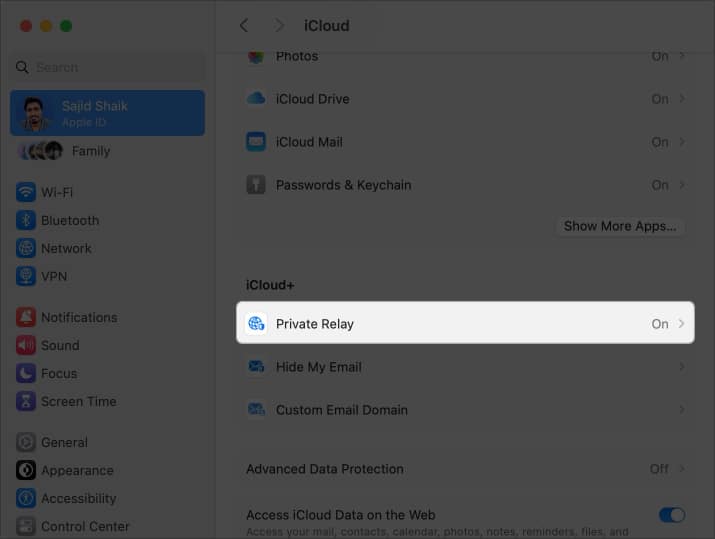Click the iCloud Drive cloud icon
Image resolution: width=715 pixels, height=539 pixels.
[x=256, y=98]
